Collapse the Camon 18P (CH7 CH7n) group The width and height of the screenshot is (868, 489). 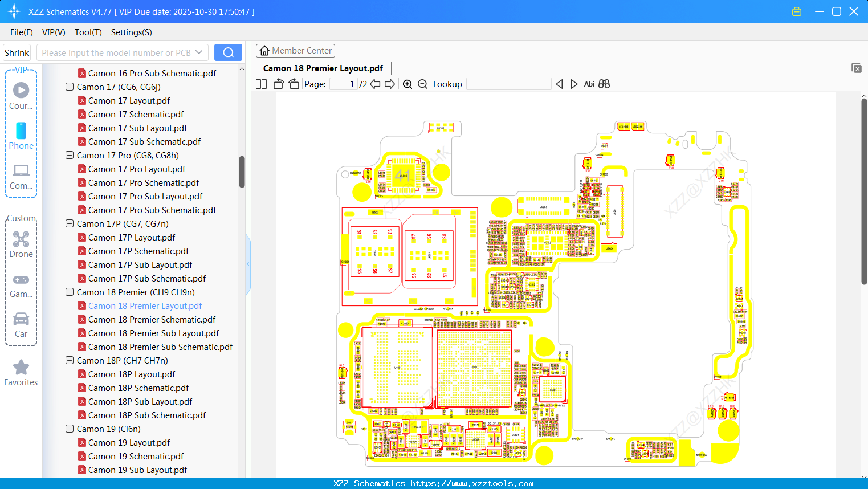pyautogui.click(x=69, y=360)
